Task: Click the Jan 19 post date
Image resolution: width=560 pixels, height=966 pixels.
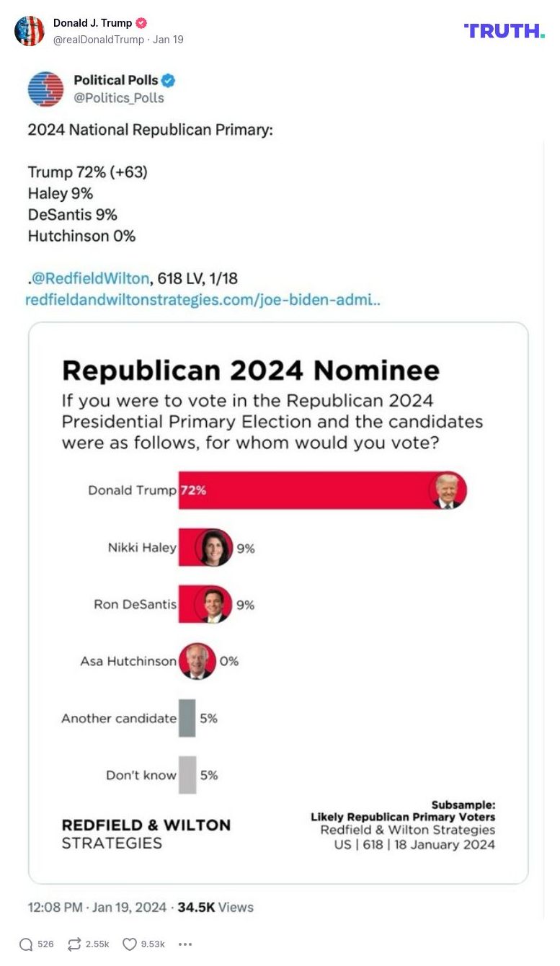Action: tap(169, 40)
